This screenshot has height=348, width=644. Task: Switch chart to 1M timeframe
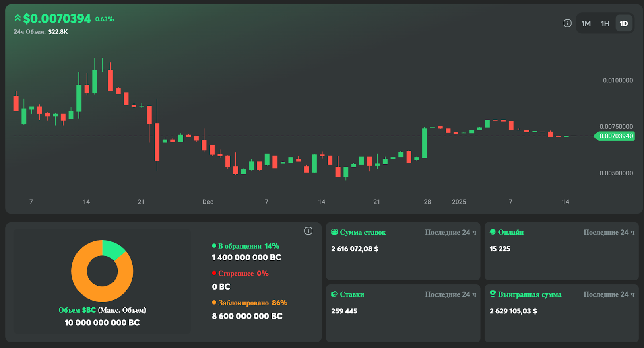586,23
